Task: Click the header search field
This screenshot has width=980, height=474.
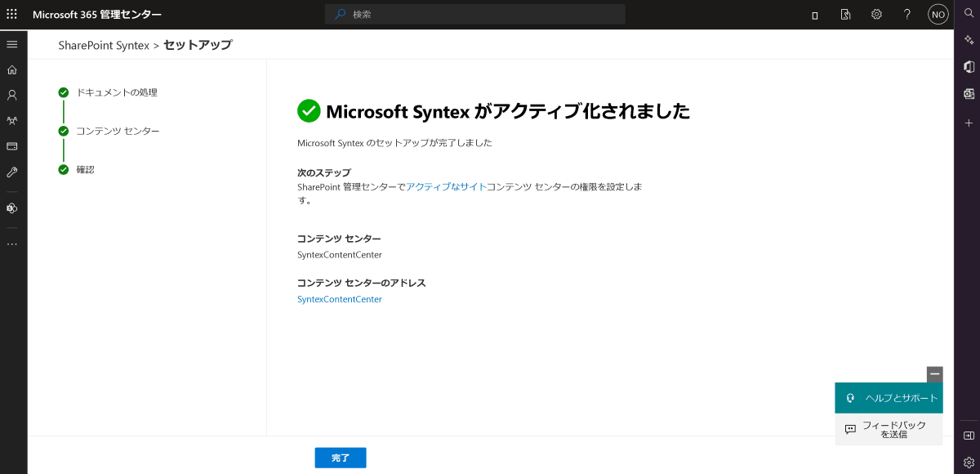Action: point(475,15)
